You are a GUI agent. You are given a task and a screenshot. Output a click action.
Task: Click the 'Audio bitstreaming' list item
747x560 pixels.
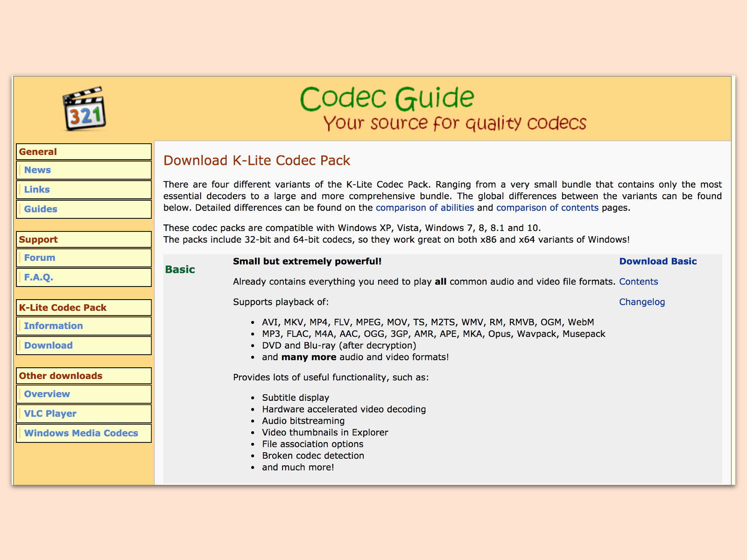pyautogui.click(x=303, y=421)
